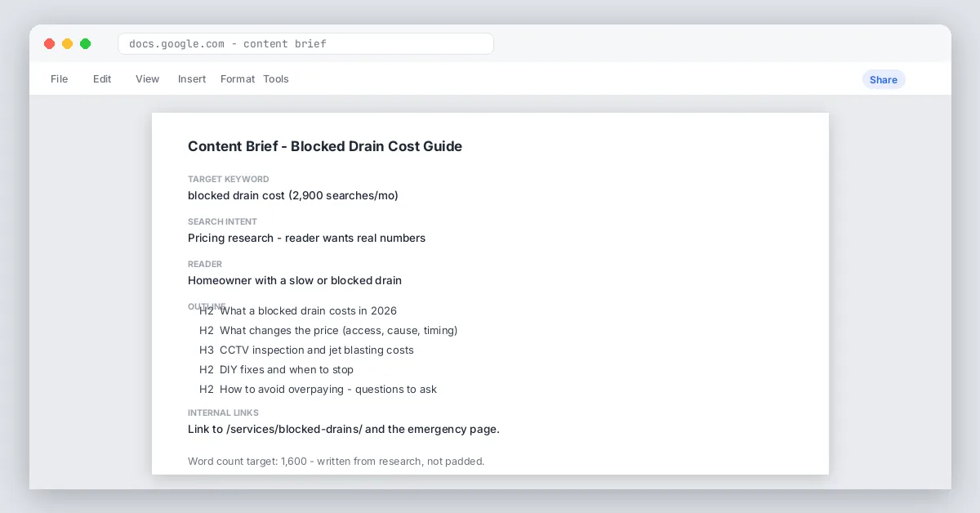
Task: Click the blocked drain cost keyword line
Action: [x=293, y=195]
